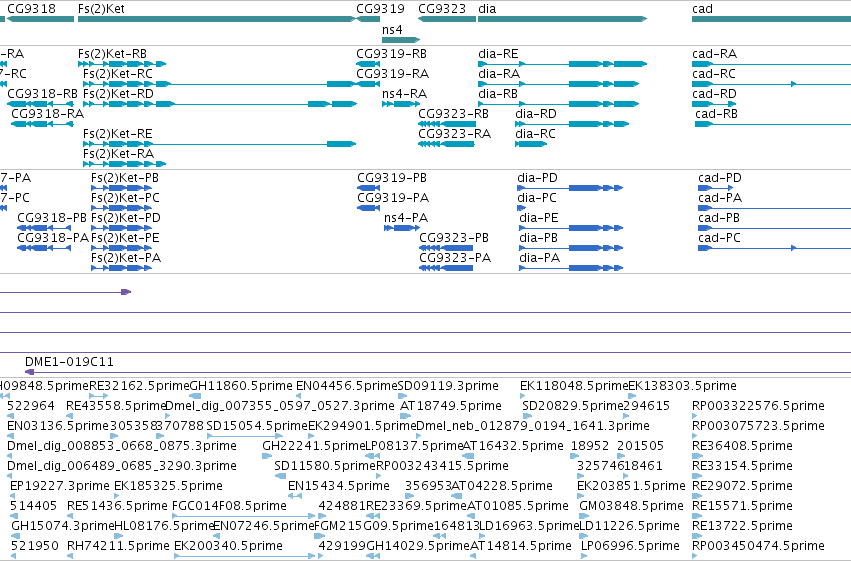
Task: Select protein Fs(2)Ket-PE
Action: click(x=125, y=238)
